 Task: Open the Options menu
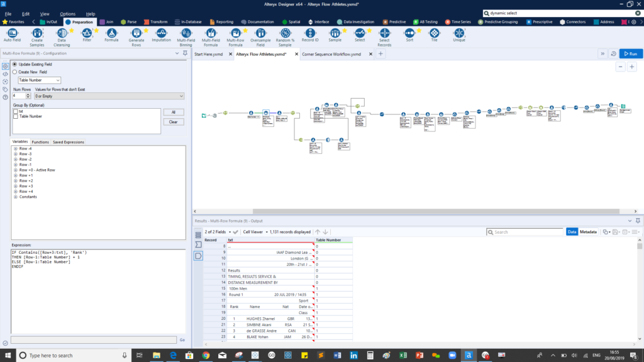coord(67,13)
